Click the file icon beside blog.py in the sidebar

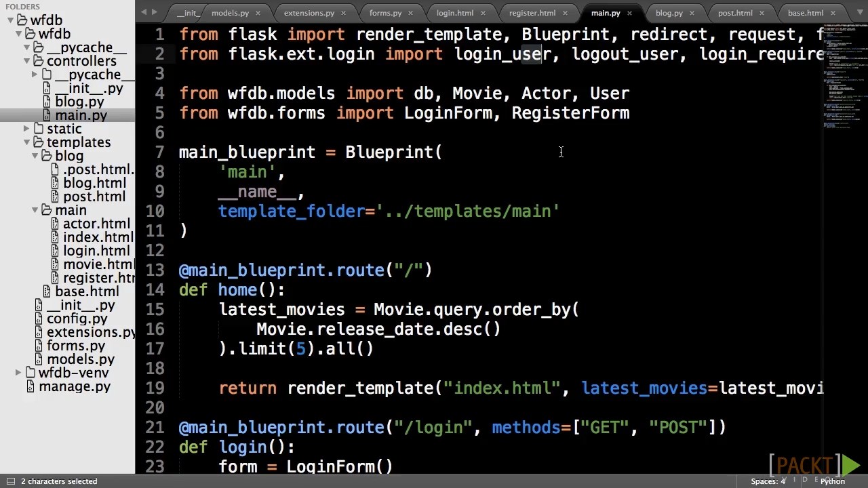[47, 102]
